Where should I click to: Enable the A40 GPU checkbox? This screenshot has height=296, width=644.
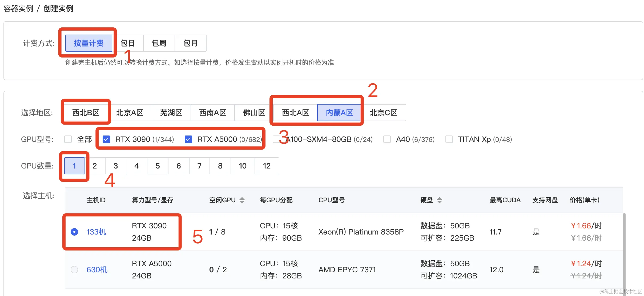pyautogui.click(x=387, y=139)
